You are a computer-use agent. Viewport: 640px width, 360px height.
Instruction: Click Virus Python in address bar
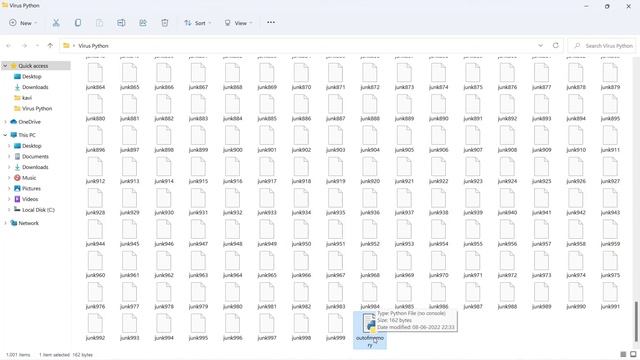[93, 46]
